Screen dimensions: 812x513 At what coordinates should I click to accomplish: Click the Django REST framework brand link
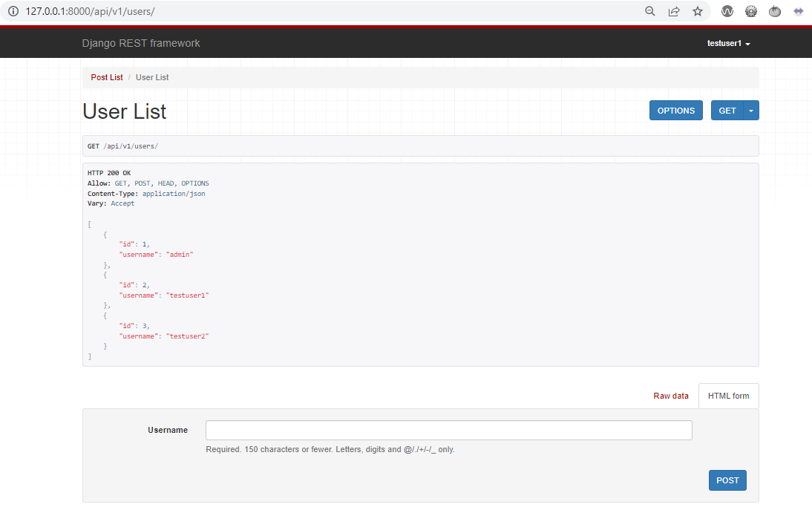pyautogui.click(x=141, y=43)
